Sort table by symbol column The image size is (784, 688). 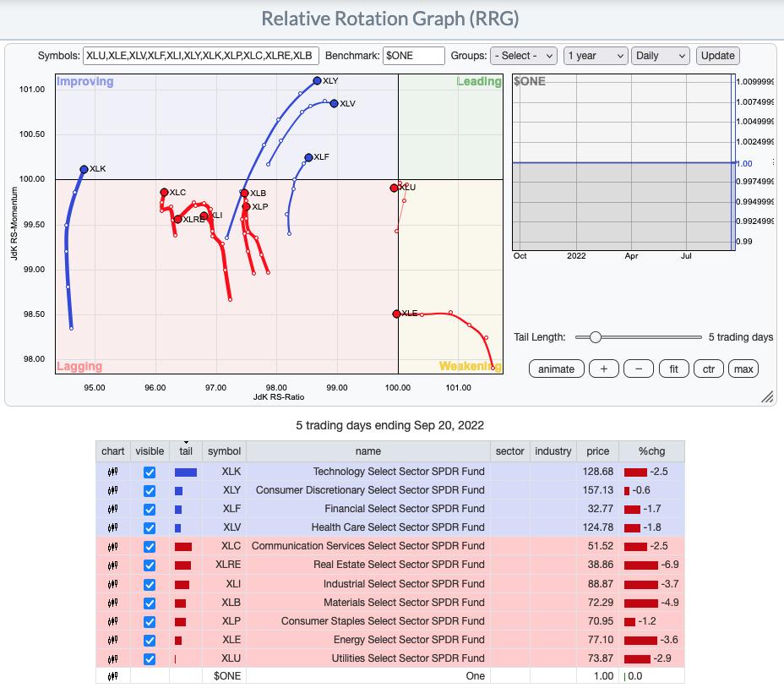tap(224, 451)
